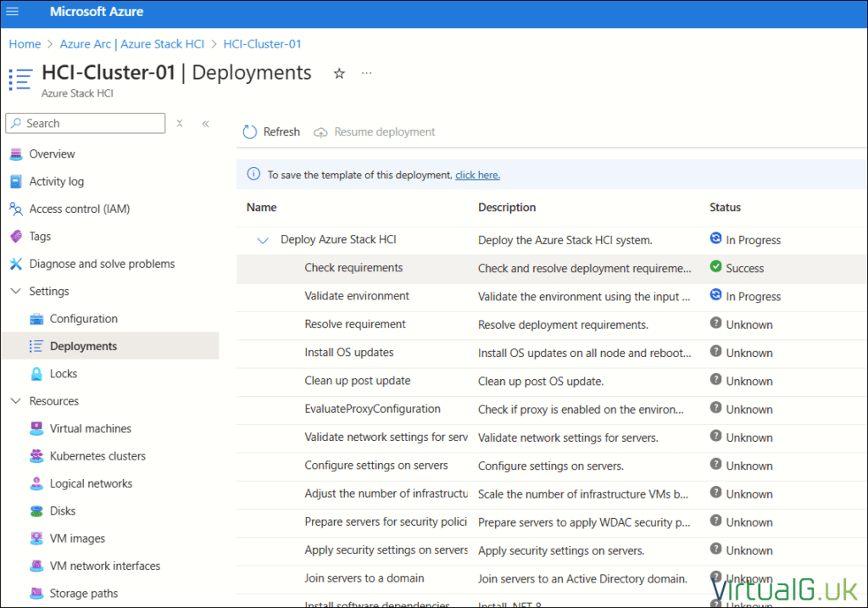Click the VM images icon
This screenshot has width=868, height=608.
[36, 538]
